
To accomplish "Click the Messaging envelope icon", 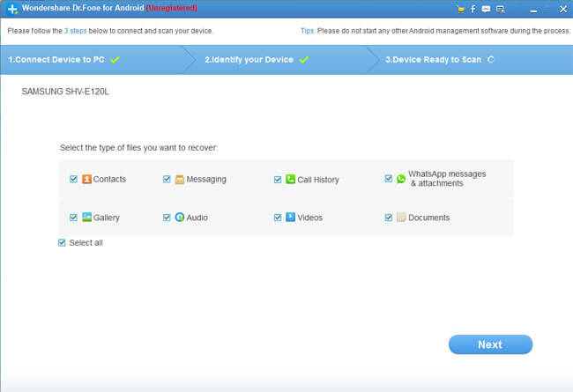I will [x=180, y=180].
